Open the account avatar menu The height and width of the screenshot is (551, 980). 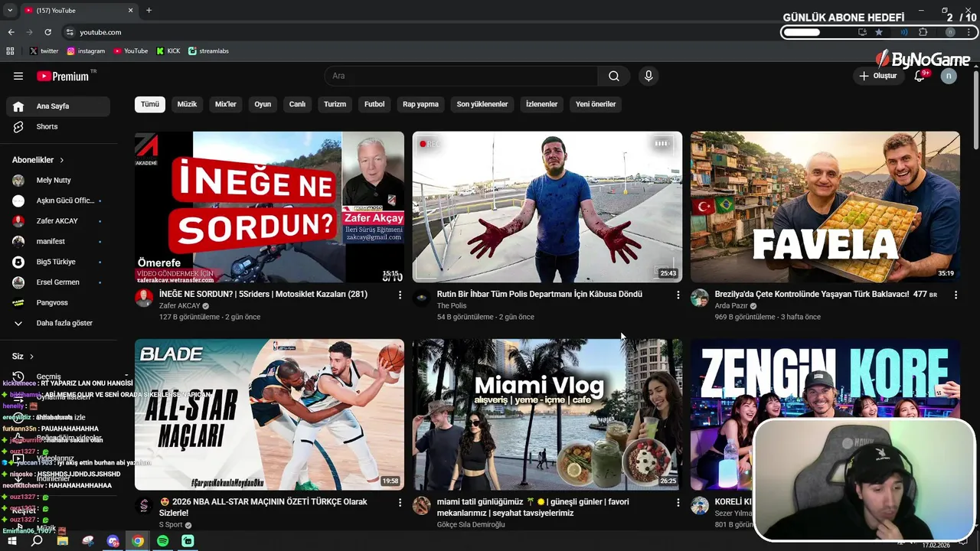(949, 76)
